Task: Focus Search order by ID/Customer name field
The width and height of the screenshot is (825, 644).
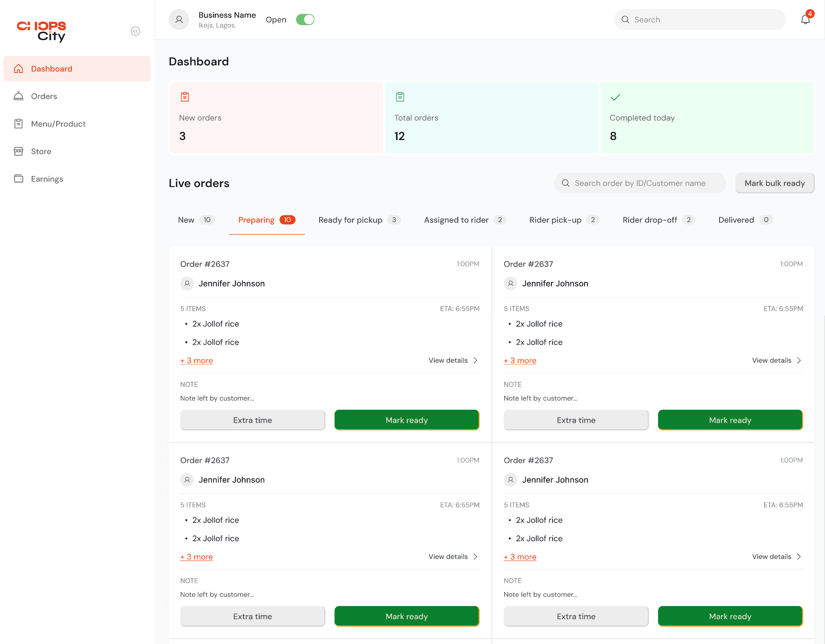Action: click(x=640, y=183)
